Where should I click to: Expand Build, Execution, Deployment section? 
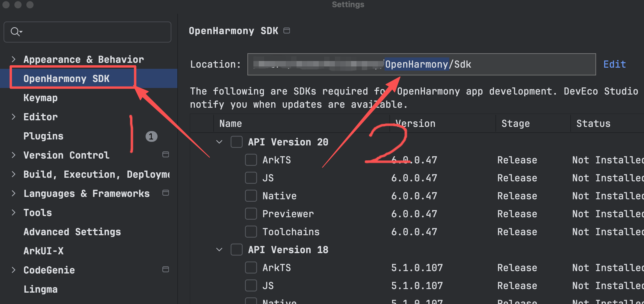13,174
